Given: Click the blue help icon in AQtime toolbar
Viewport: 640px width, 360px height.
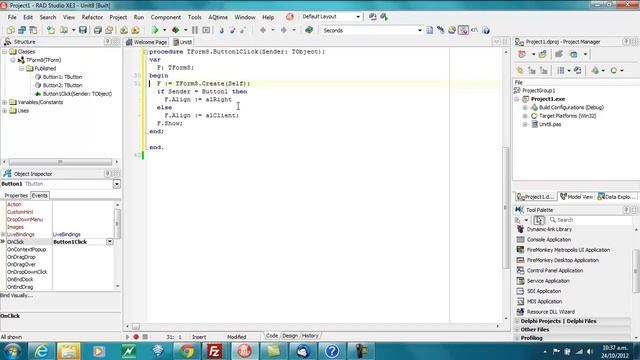Looking at the screenshot, I should pyautogui.click(x=486, y=30).
